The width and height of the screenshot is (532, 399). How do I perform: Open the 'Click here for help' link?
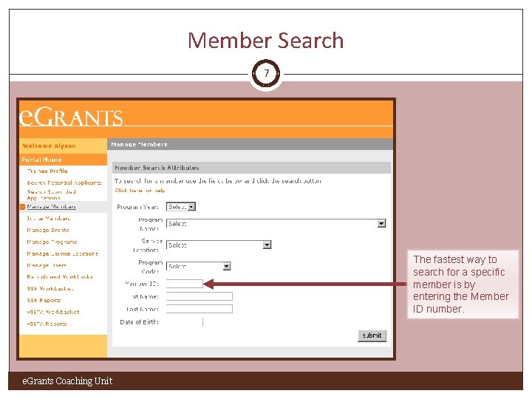[x=140, y=191]
